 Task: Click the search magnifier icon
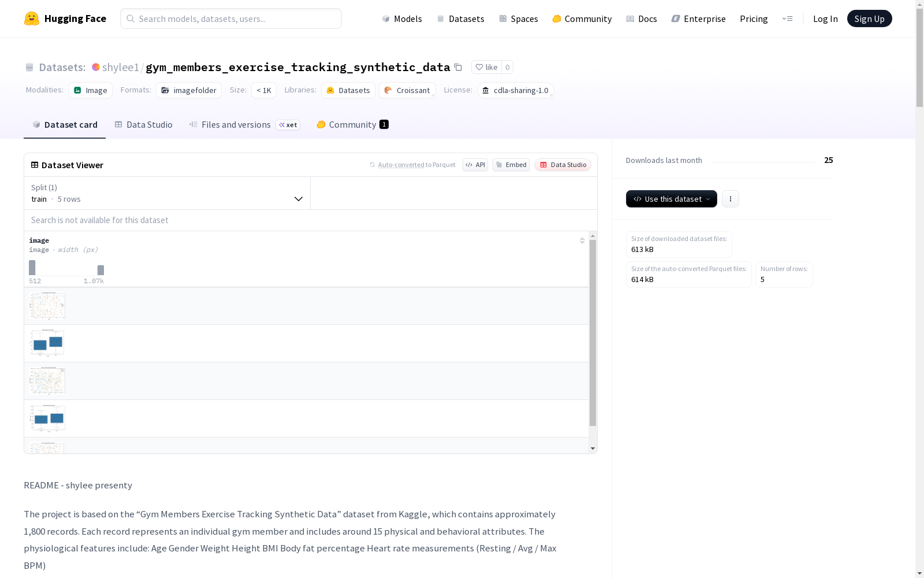[131, 18]
